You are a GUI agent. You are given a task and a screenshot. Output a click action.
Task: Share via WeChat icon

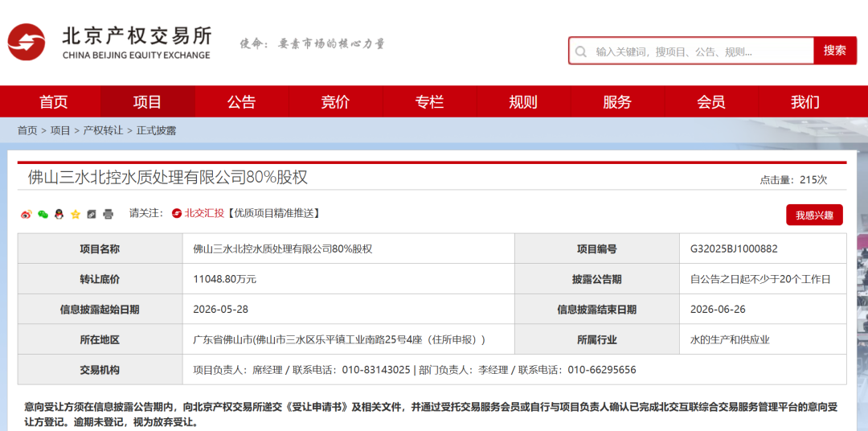pyautogui.click(x=43, y=214)
